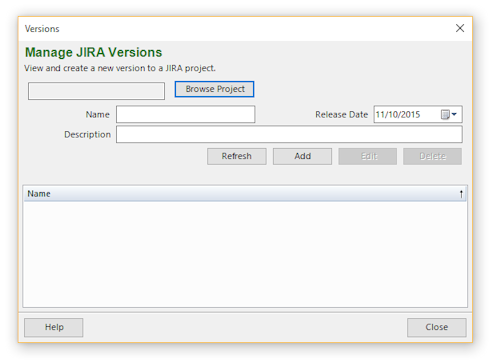This screenshot has height=363, width=493.
Task: Click the Browse Project button
Action: (214, 89)
